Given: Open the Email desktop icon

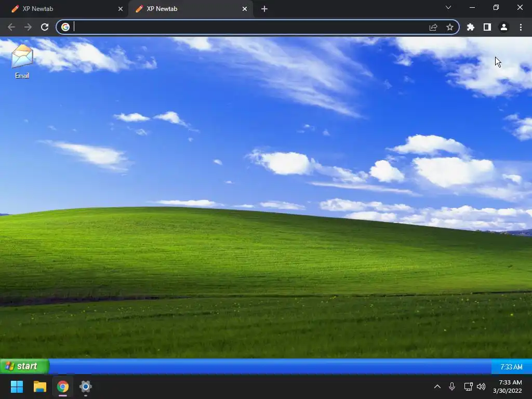Looking at the screenshot, I should 22,61.
